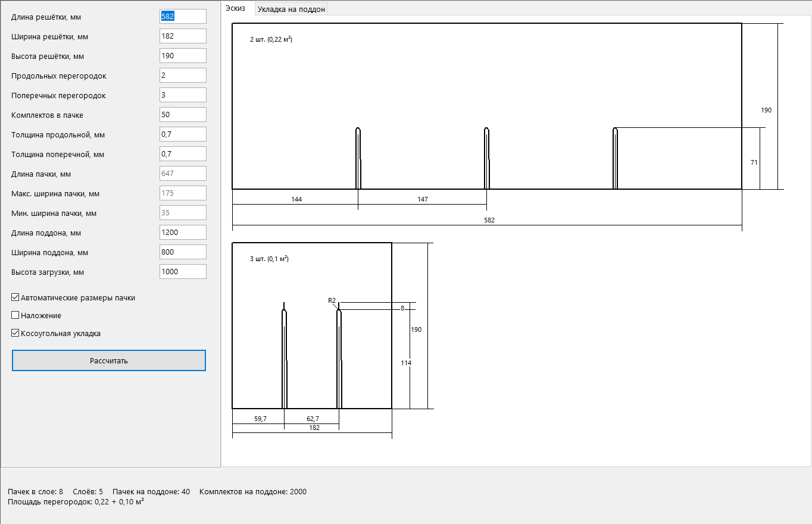Click the "3 шт. (0,1 м²)" sketch label
This screenshot has width=812, height=524.
tap(269, 259)
